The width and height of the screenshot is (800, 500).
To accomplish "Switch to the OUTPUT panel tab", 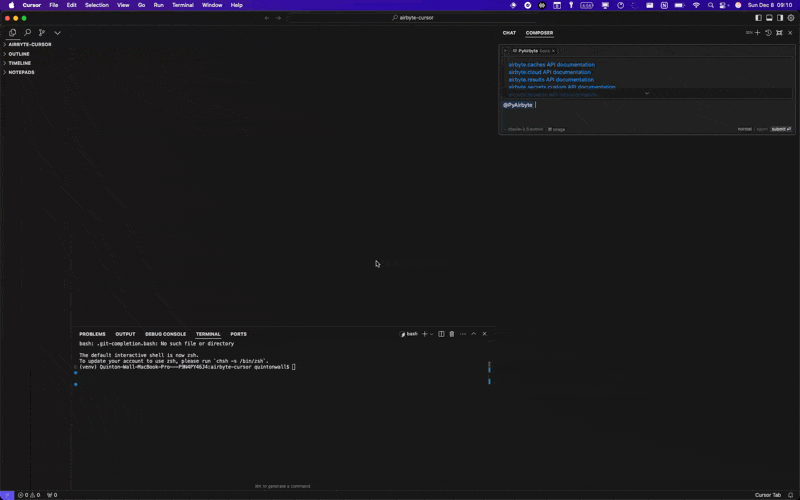I will point(125,334).
